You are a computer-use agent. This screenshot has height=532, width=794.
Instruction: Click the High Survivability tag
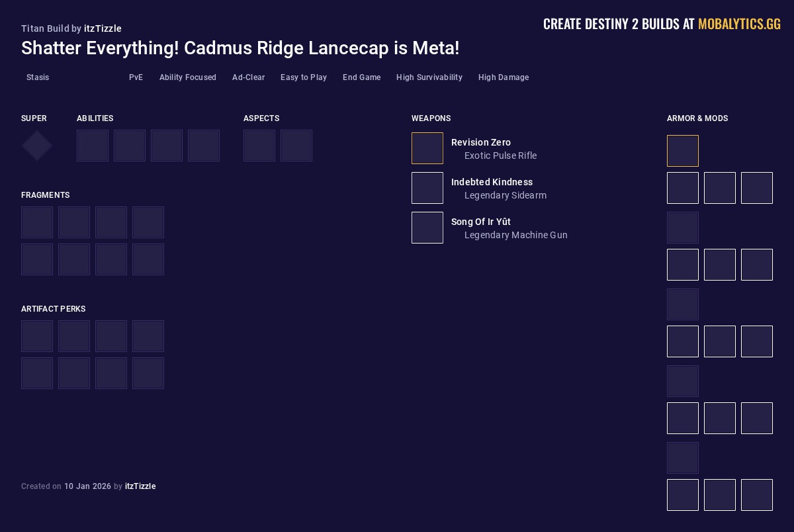click(x=429, y=77)
